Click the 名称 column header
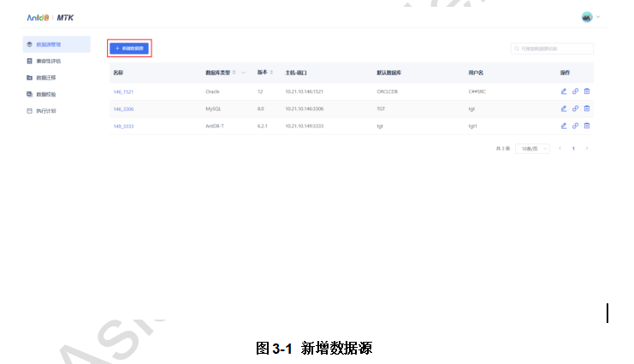The image size is (634, 364). point(118,73)
